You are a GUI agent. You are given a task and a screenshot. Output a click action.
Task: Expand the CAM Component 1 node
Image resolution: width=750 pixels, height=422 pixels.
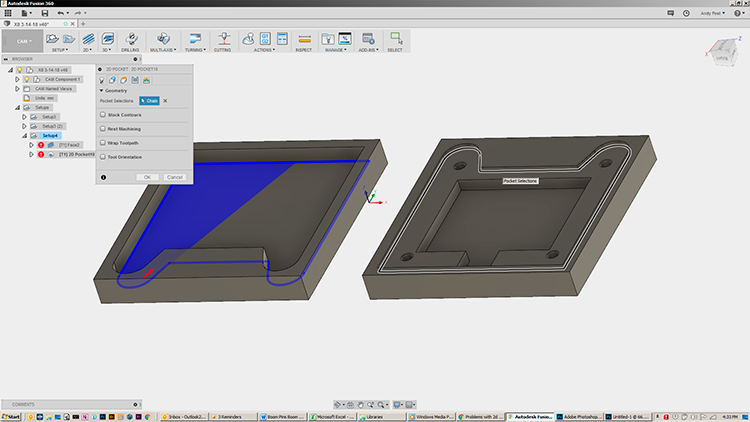tap(17, 79)
